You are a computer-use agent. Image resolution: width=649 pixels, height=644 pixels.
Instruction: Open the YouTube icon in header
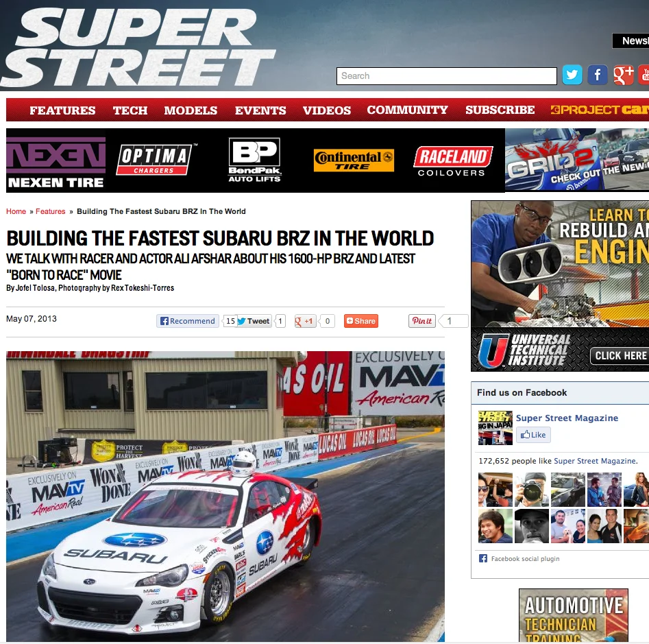(644, 75)
